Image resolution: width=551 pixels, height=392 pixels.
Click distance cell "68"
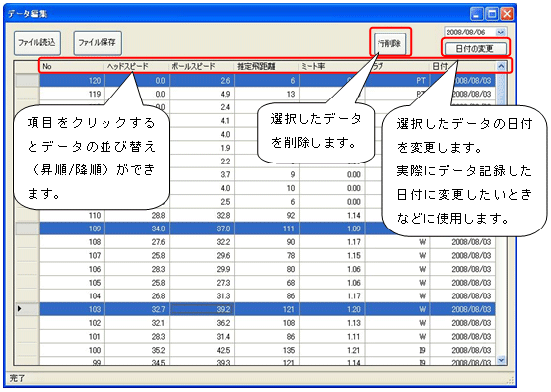click(267, 283)
